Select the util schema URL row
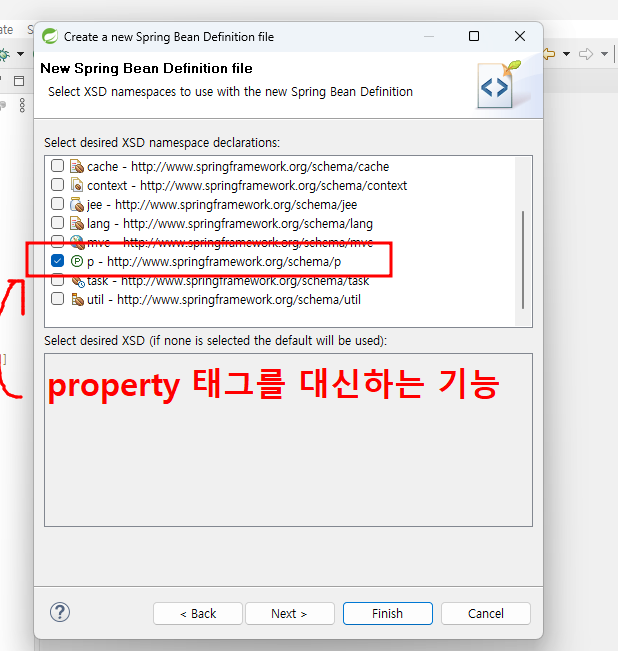618x651 pixels. tap(224, 300)
